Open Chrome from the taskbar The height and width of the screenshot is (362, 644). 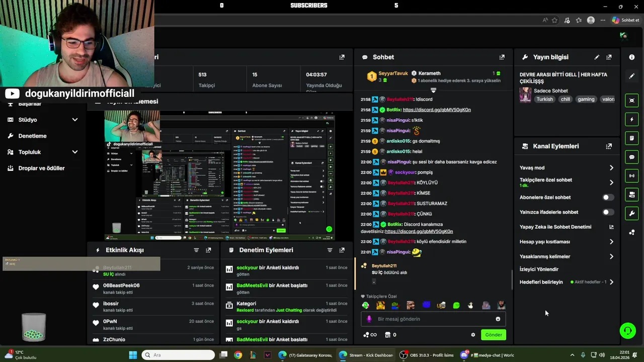238,355
